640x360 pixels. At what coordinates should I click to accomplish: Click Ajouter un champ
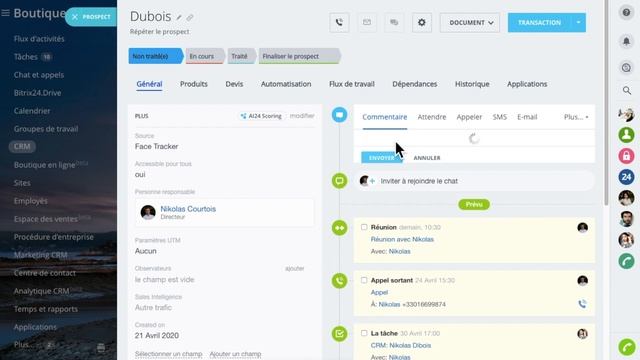coord(235,354)
